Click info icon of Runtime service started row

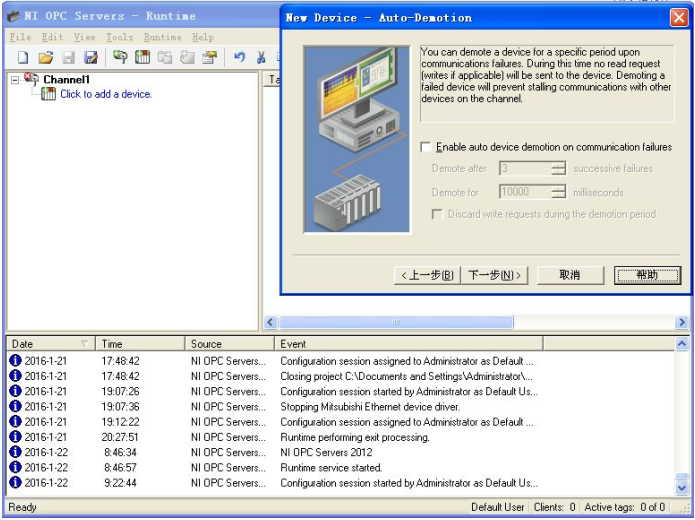(x=15, y=467)
